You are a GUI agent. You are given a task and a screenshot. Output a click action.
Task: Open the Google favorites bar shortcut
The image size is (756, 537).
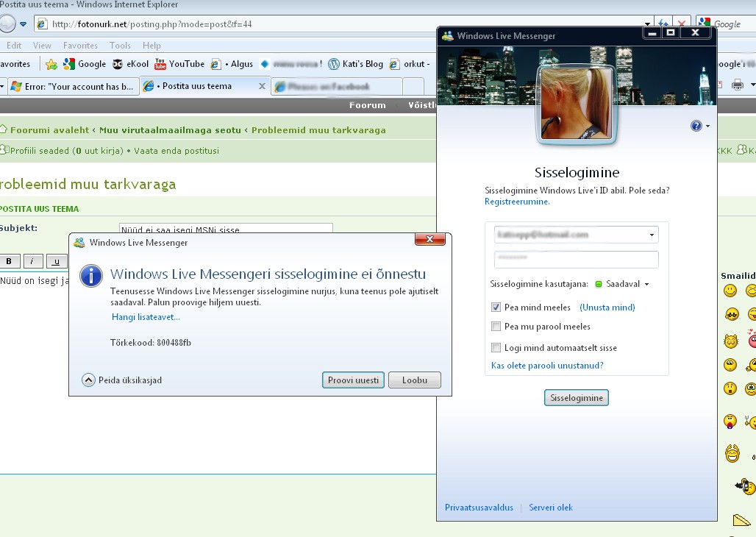(x=85, y=64)
